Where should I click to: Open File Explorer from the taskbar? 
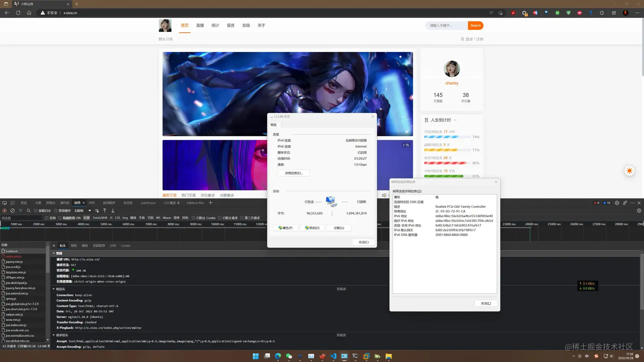coord(388,356)
